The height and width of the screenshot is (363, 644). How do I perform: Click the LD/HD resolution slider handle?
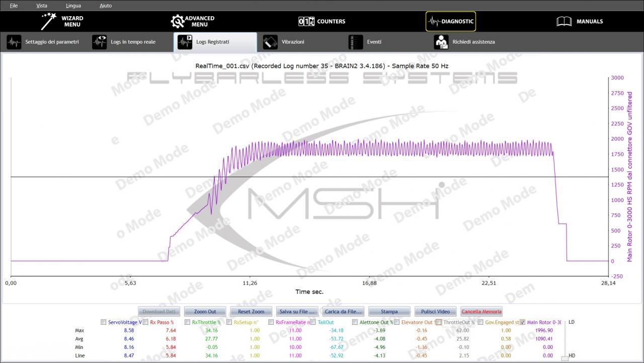(x=565, y=358)
